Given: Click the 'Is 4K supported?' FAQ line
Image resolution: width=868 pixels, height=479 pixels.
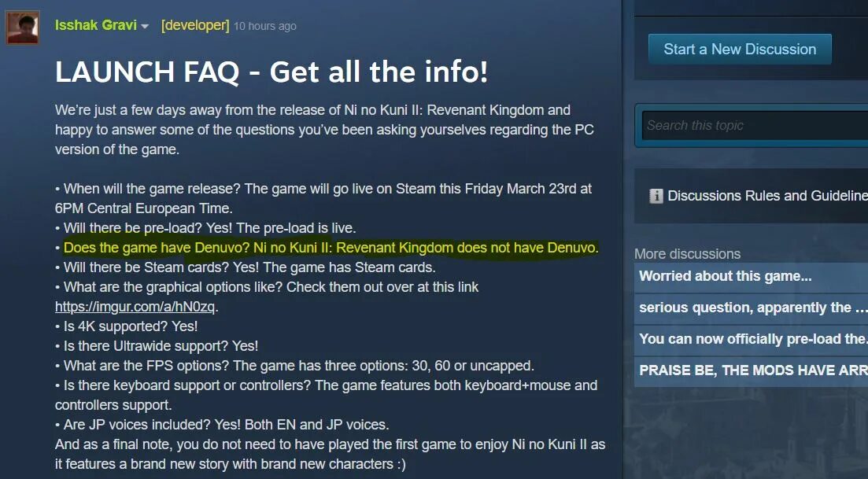Looking at the screenshot, I should click(126, 326).
